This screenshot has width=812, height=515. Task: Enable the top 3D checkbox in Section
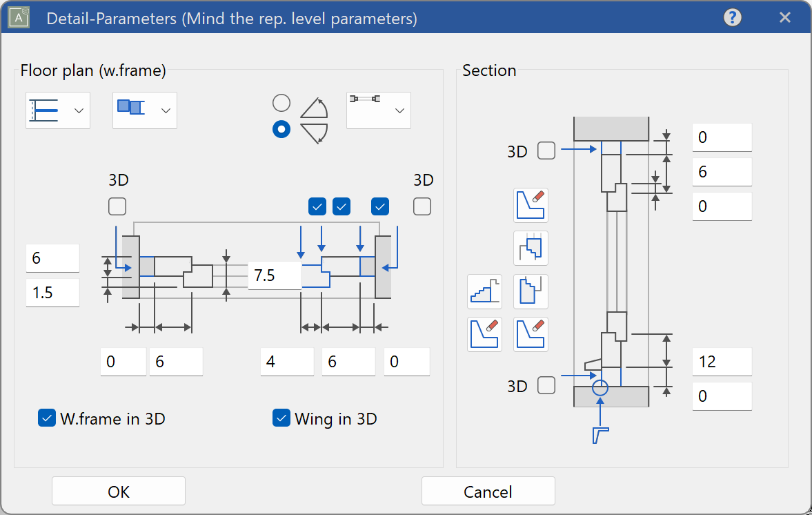pyautogui.click(x=546, y=150)
